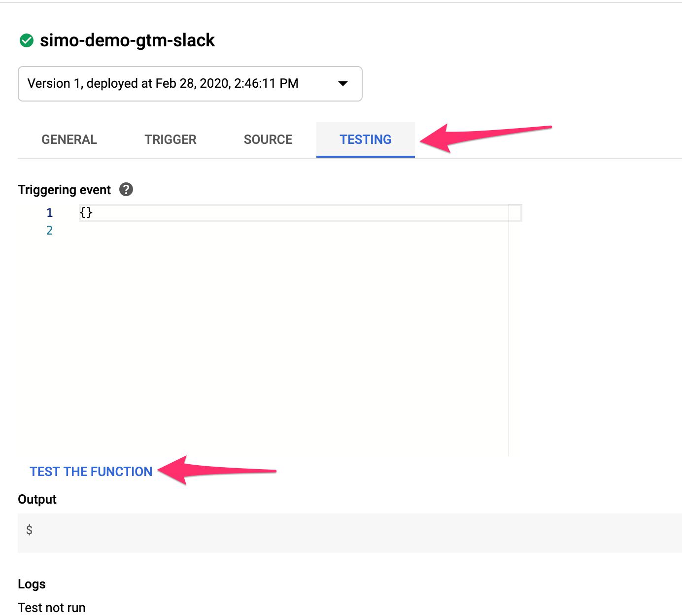Click line number 1 in editor gutter
This screenshot has height=616, width=682.
tap(49, 213)
